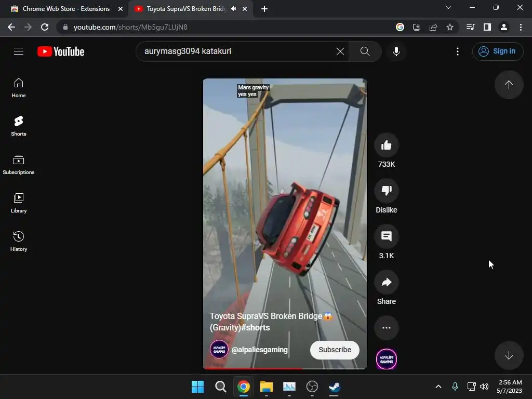Open the tab search chevron

pos(448,7)
